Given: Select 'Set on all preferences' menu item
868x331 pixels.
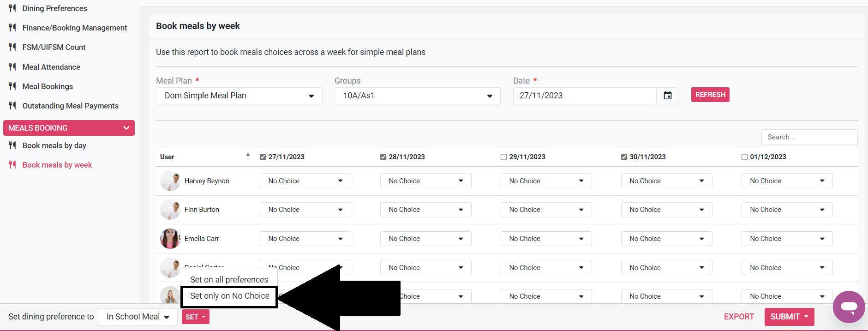Looking at the screenshot, I should coord(229,280).
